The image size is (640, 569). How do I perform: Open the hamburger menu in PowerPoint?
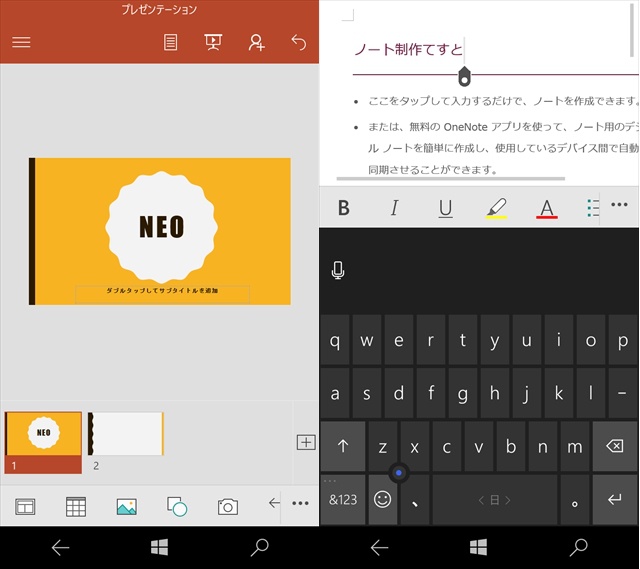21,42
